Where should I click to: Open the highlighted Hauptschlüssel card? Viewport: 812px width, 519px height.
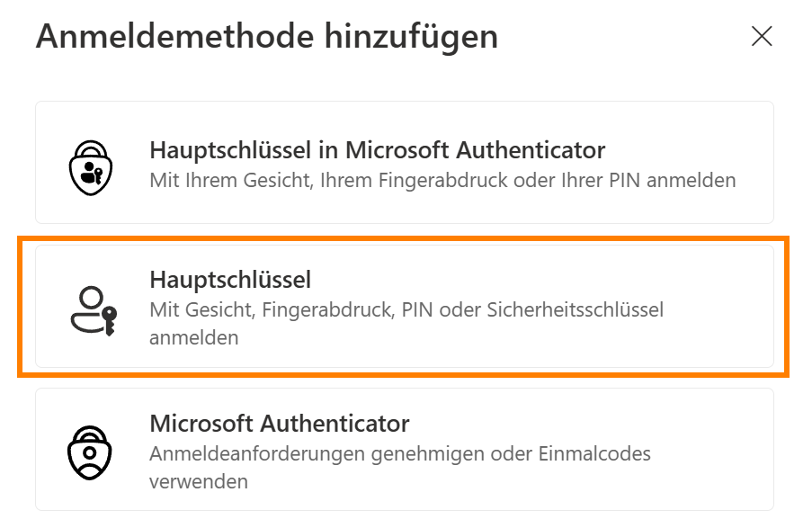[x=405, y=307]
